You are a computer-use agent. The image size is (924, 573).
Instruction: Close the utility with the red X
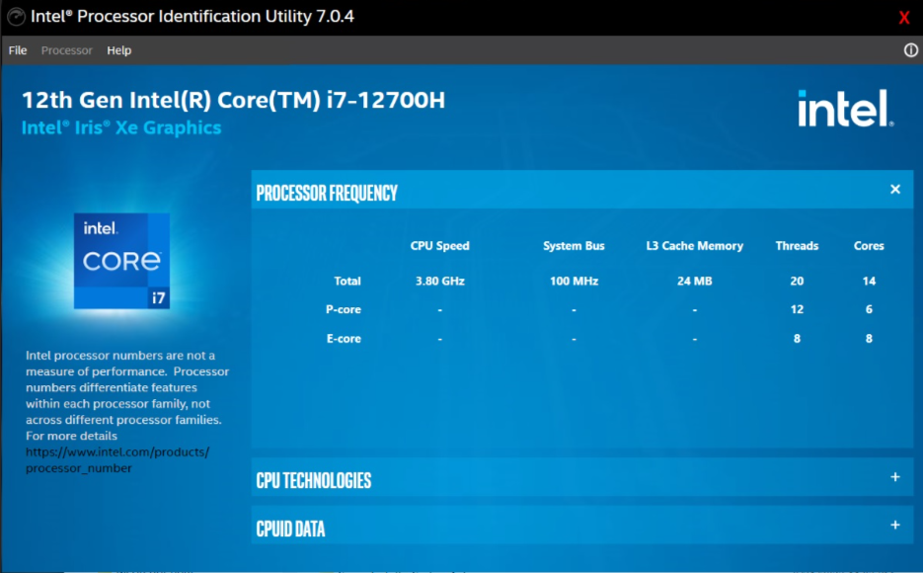coord(904,18)
